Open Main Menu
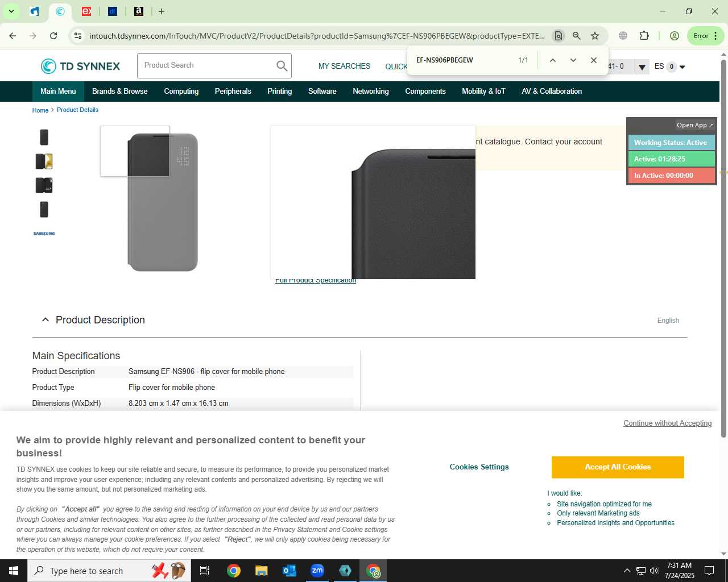728x582 pixels. (58, 92)
